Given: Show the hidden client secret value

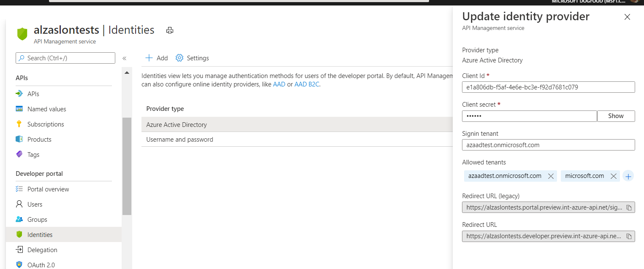Looking at the screenshot, I should 616,116.
